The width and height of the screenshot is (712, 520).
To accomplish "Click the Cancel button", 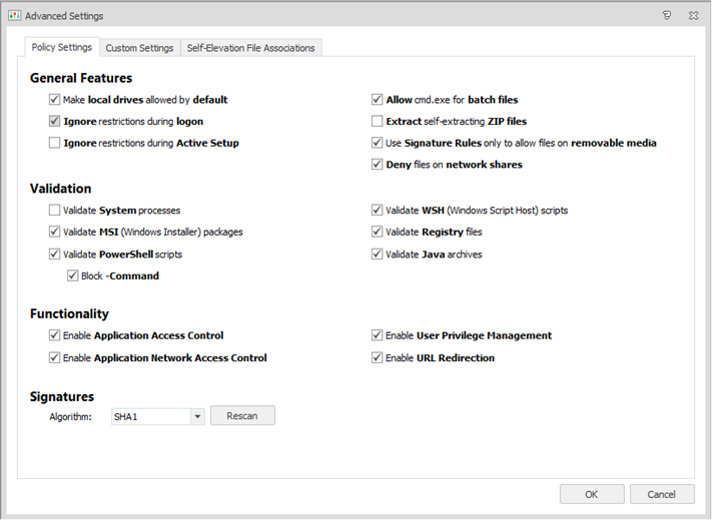I will point(661,494).
